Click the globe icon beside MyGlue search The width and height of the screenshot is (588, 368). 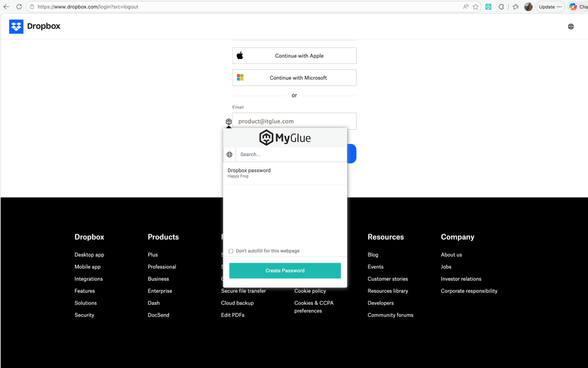[x=230, y=155]
